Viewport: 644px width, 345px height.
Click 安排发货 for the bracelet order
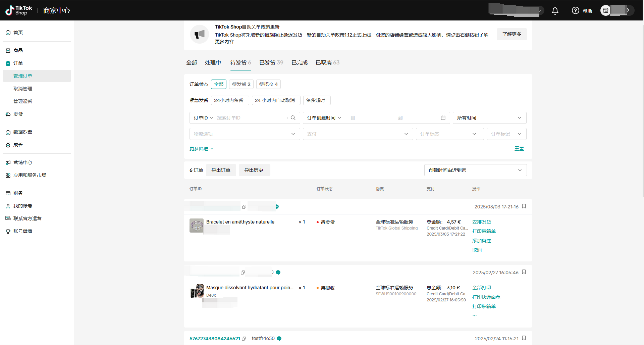481,222
